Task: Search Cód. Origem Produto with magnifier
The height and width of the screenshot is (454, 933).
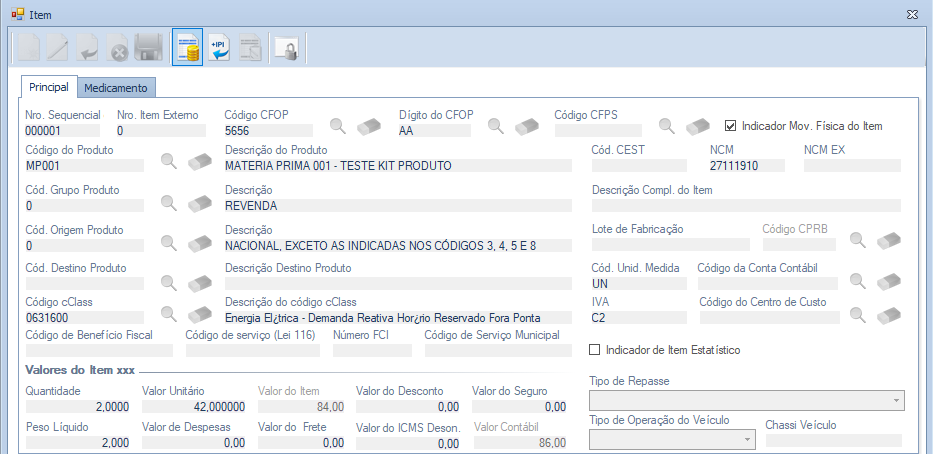Action: (x=169, y=242)
